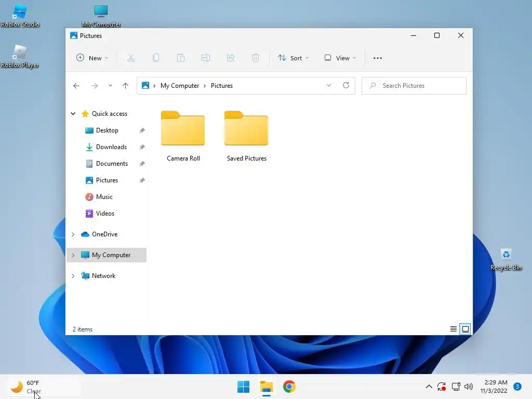This screenshot has width=532, height=399.
Task: Open the Saved Pictures folder
Action: (x=247, y=137)
